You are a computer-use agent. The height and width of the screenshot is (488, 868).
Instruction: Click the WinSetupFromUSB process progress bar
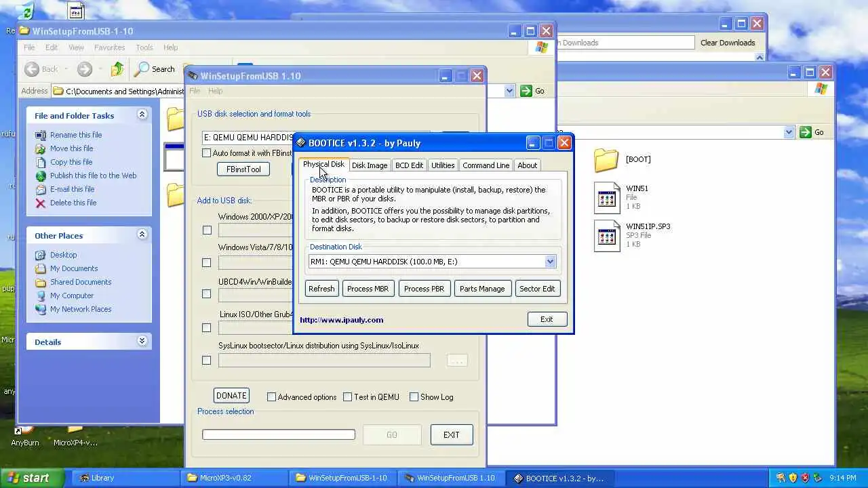click(279, 434)
